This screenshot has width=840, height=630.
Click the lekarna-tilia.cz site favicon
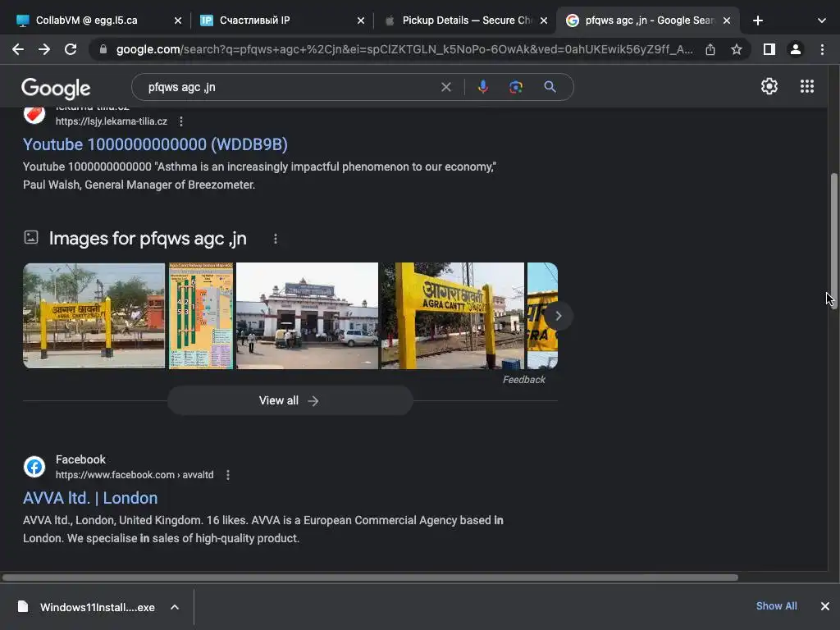click(x=34, y=115)
